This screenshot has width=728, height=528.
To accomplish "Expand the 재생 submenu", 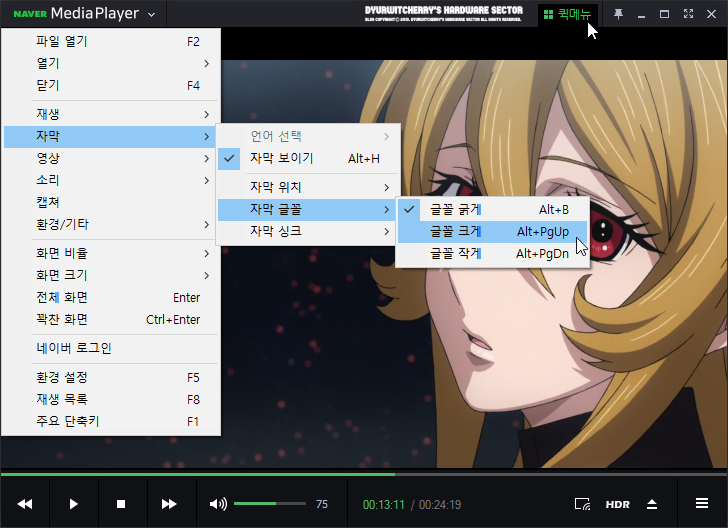I will pyautogui.click(x=111, y=114).
